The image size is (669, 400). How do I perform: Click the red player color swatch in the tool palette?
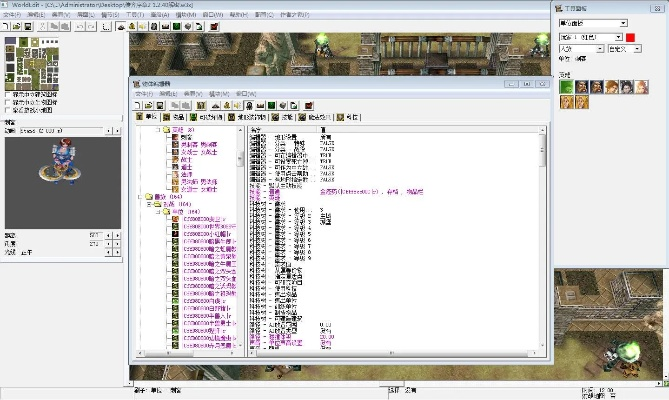[x=629, y=36]
